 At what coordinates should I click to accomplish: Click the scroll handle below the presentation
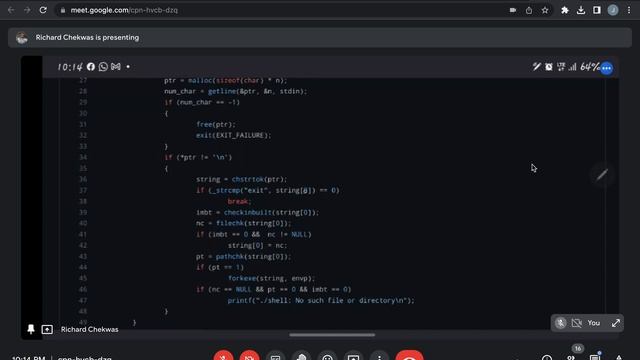pos(332,335)
